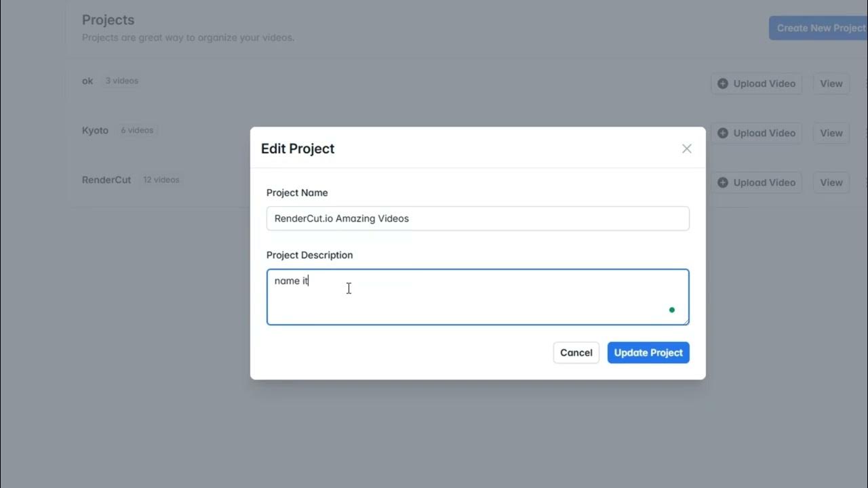Close the Edit Project dialog with X
Image resolution: width=868 pixels, height=488 pixels.
pos(686,148)
